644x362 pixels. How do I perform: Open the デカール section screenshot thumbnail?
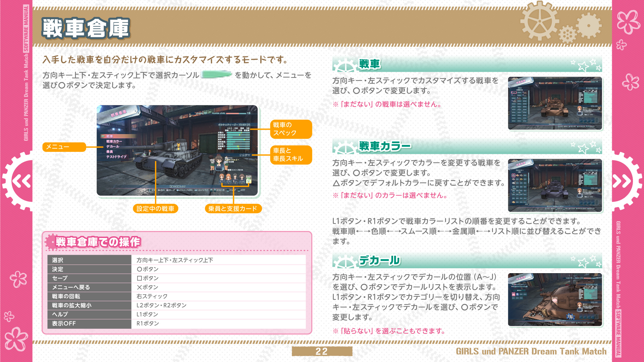[x=555, y=300]
